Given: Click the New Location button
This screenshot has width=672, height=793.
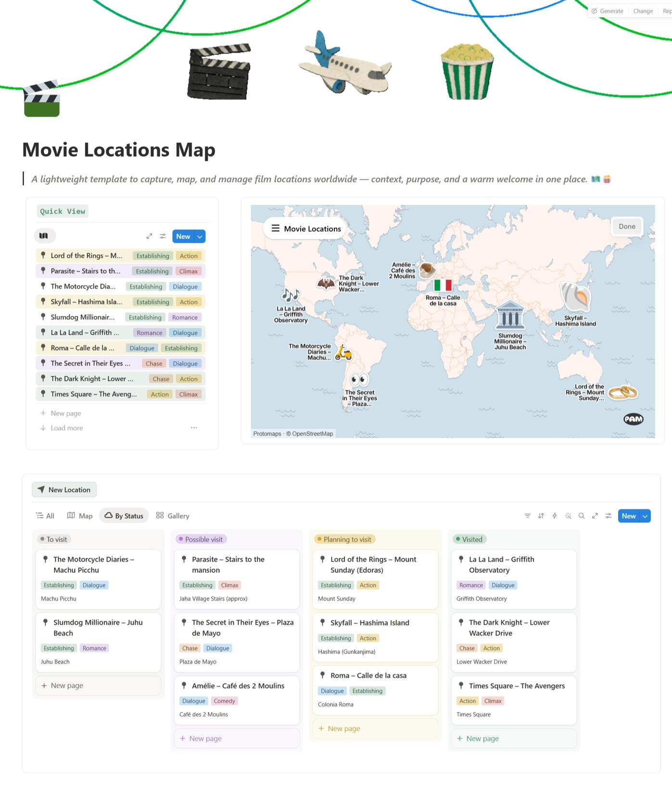Looking at the screenshot, I should click(x=64, y=490).
